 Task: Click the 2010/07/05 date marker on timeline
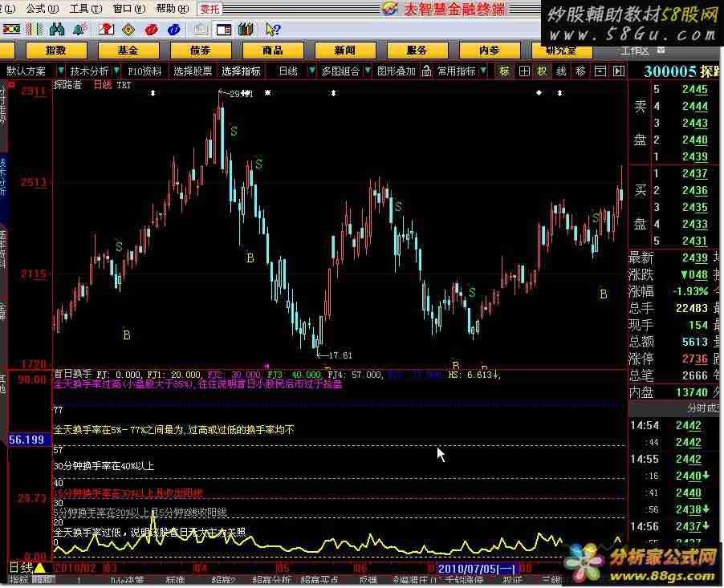[477, 568]
